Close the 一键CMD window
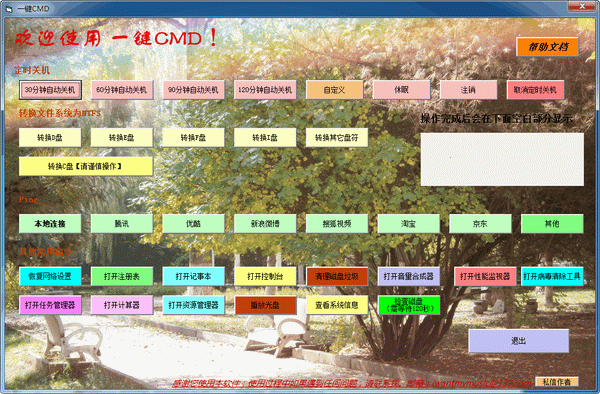The width and height of the screenshot is (600, 394). 582,6
